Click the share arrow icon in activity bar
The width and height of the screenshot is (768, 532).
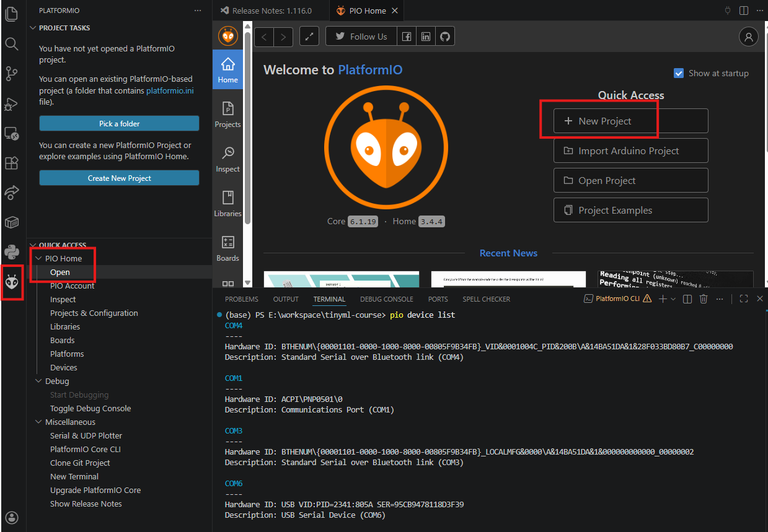[x=12, y=193]
